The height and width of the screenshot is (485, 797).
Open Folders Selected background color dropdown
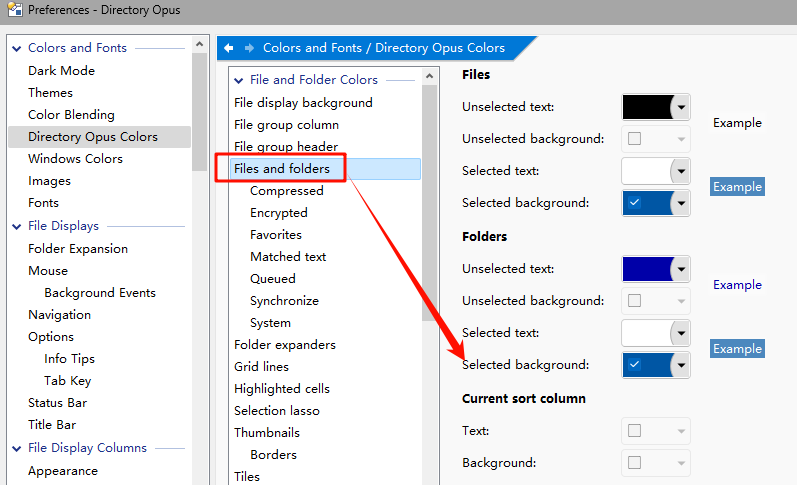pyautogui.click(x=681, y=365)
